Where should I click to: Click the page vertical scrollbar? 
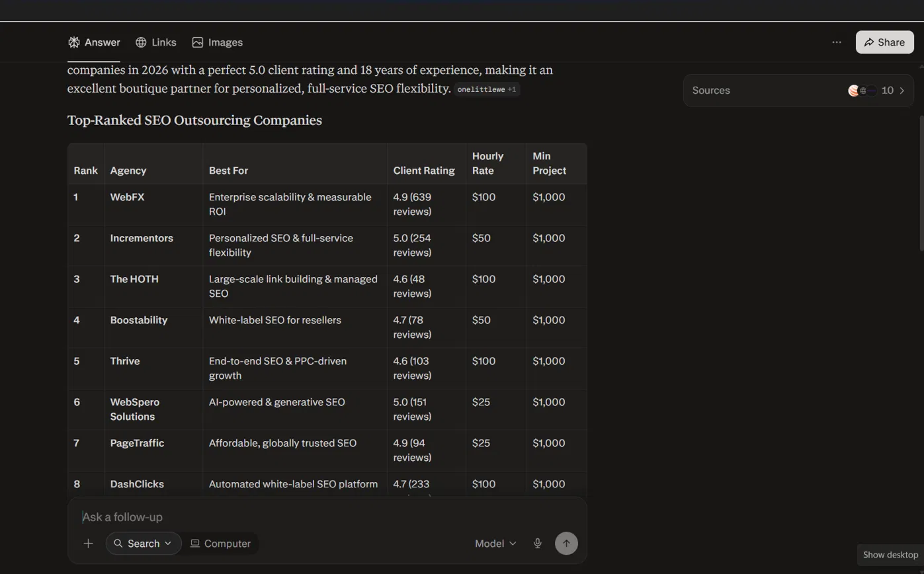pos(921,183)
